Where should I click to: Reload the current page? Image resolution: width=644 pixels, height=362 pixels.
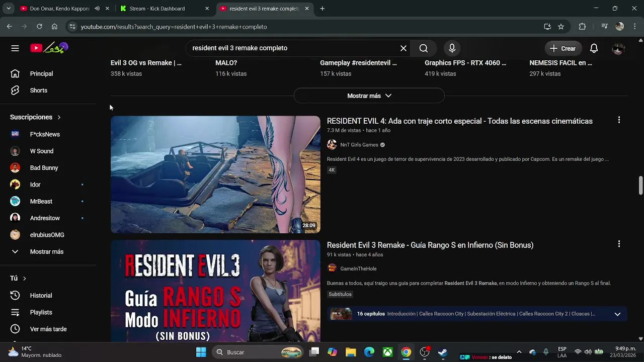(x=39, y=27)
